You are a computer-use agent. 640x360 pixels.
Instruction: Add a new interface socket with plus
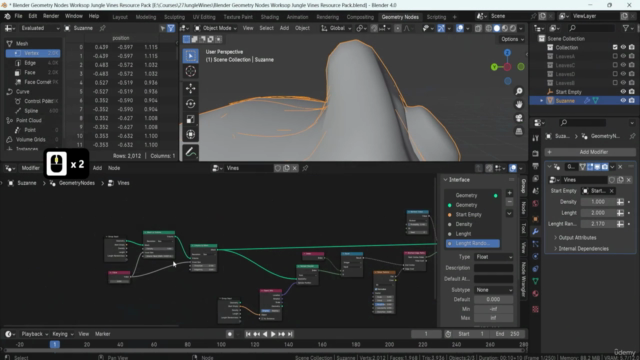509,193
